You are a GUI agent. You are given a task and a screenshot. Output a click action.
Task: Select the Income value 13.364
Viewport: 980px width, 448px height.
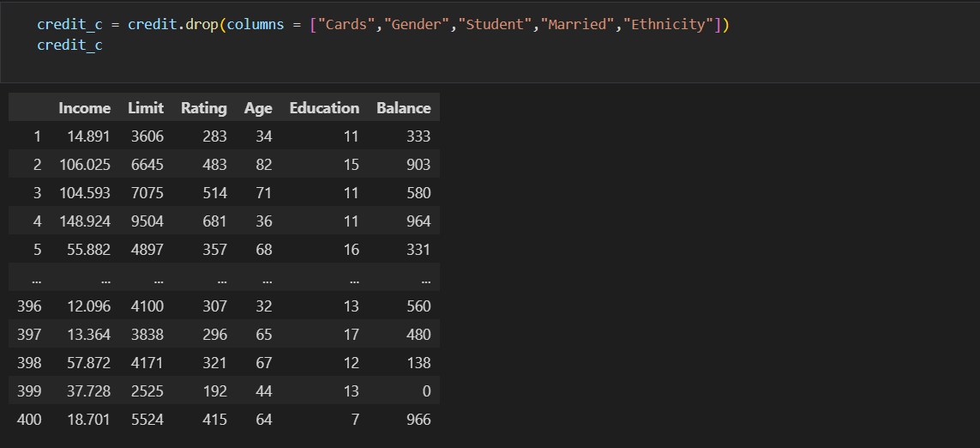tap(89, 334)
